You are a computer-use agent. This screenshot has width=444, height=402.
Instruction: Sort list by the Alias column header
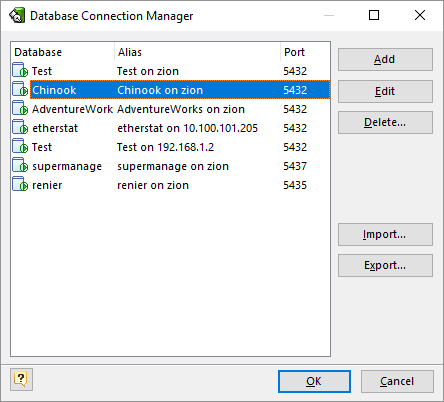click(198, 52)
